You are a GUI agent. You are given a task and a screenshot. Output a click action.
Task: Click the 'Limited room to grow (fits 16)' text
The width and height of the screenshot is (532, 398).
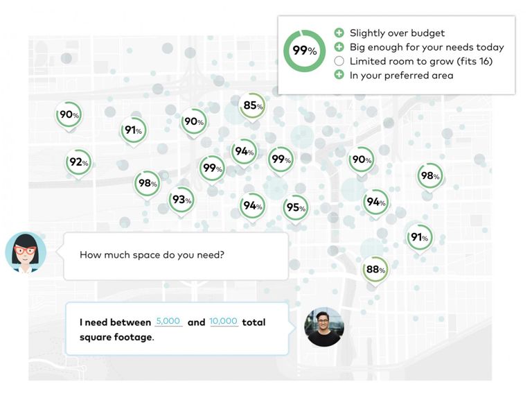click(x=421, y=62)
